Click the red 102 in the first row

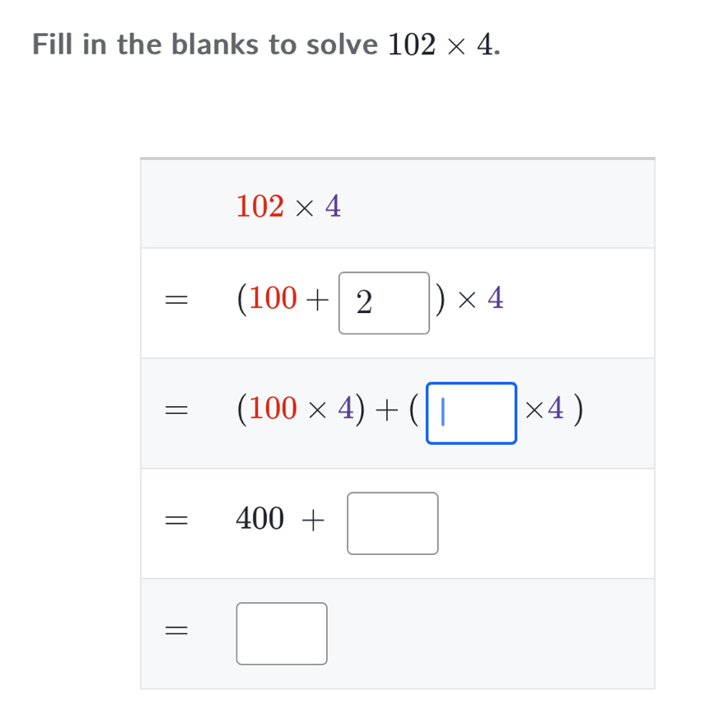(259, 206)
